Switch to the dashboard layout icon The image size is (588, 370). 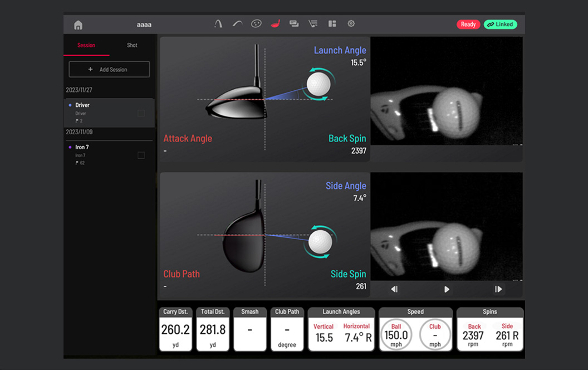coord(332,24)
